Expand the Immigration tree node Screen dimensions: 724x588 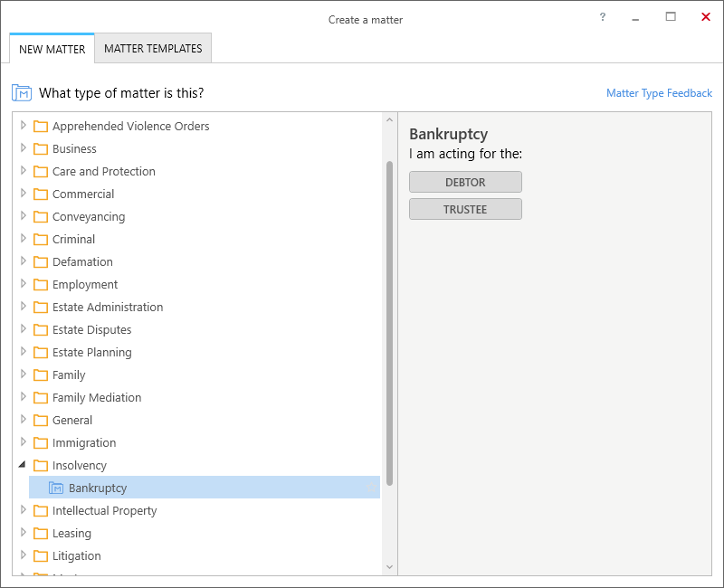coord(24,441)
